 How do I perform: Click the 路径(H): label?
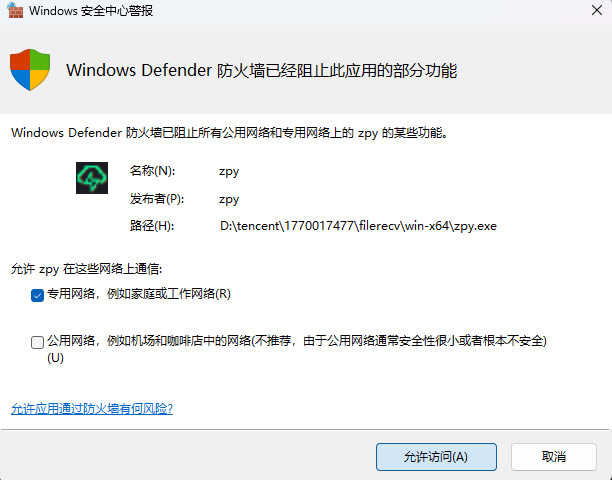click(152, 226)
